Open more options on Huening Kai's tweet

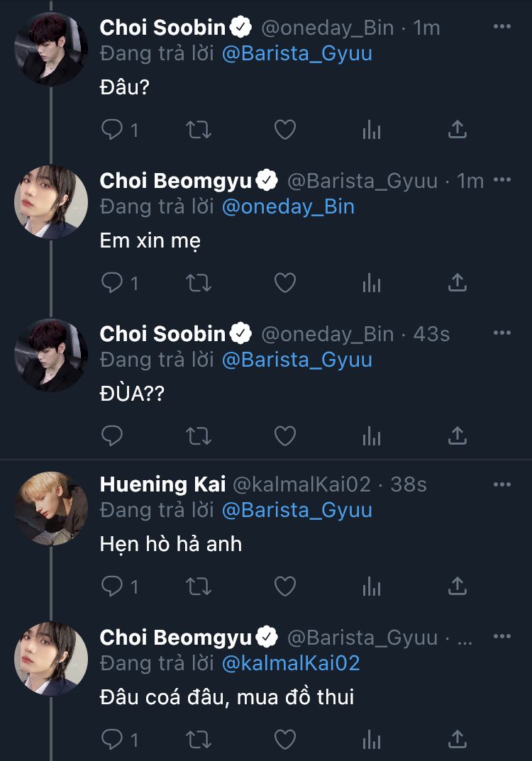(x=501, y=484)
